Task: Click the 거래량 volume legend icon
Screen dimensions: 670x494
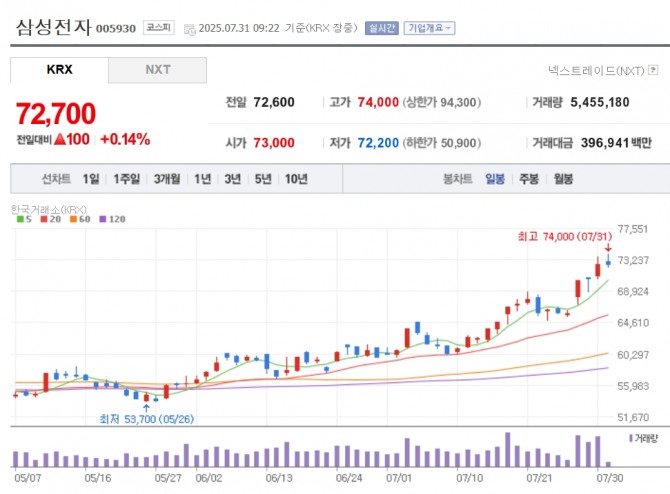Action: tap(633, 438)
